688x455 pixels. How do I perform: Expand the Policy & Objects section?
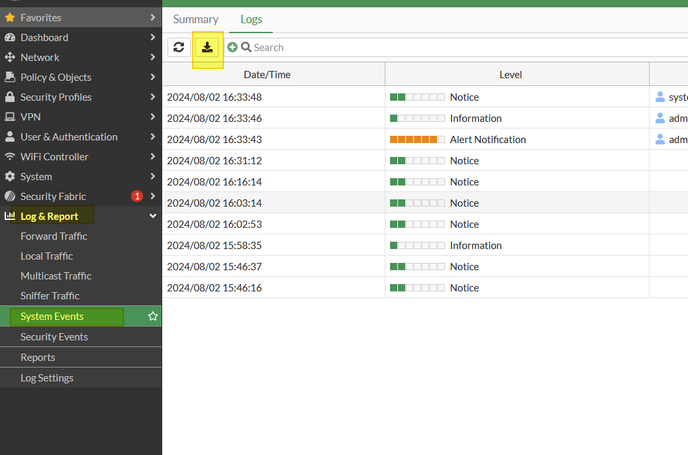(x=152, y=77)
